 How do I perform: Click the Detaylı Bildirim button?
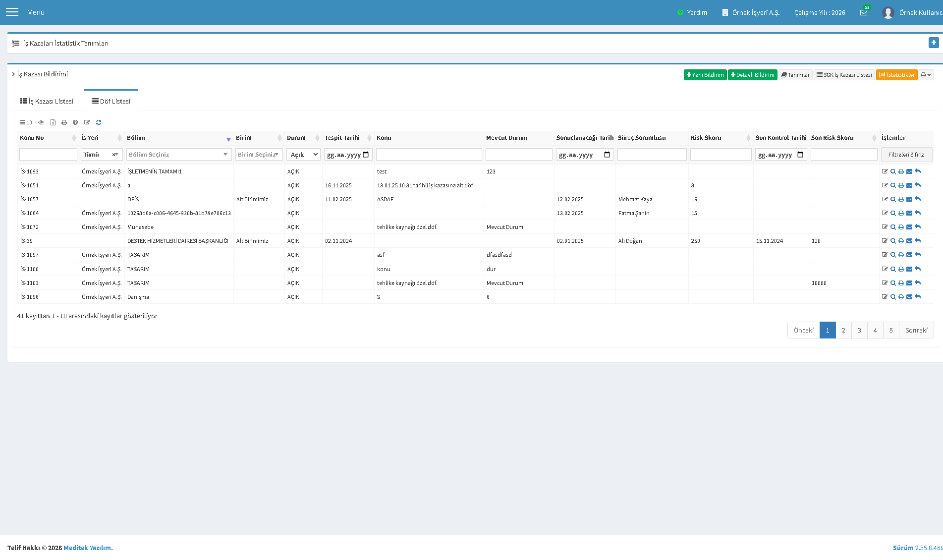pos(752,75)
